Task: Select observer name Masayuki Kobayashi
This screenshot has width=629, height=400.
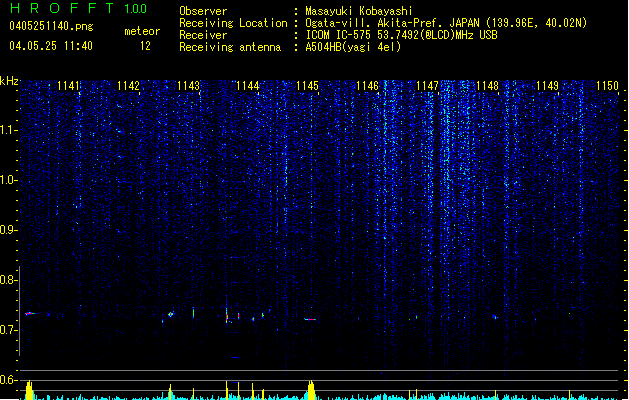Action: click(359, 11)
